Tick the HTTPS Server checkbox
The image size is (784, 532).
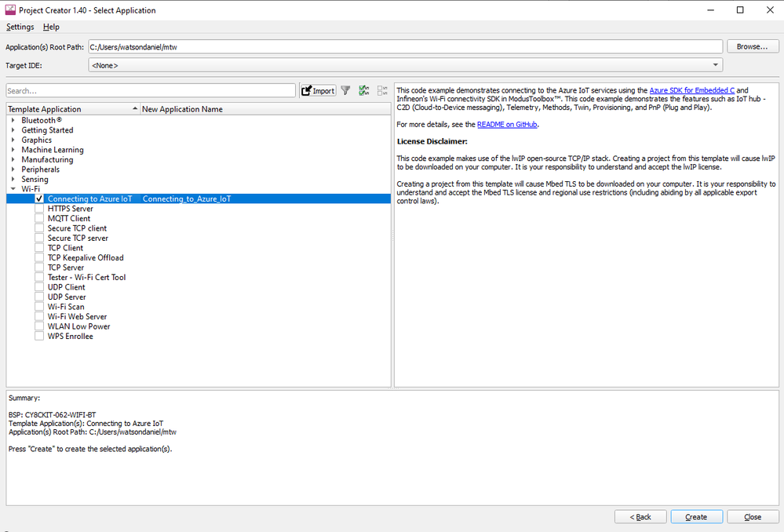click(39, 209)
